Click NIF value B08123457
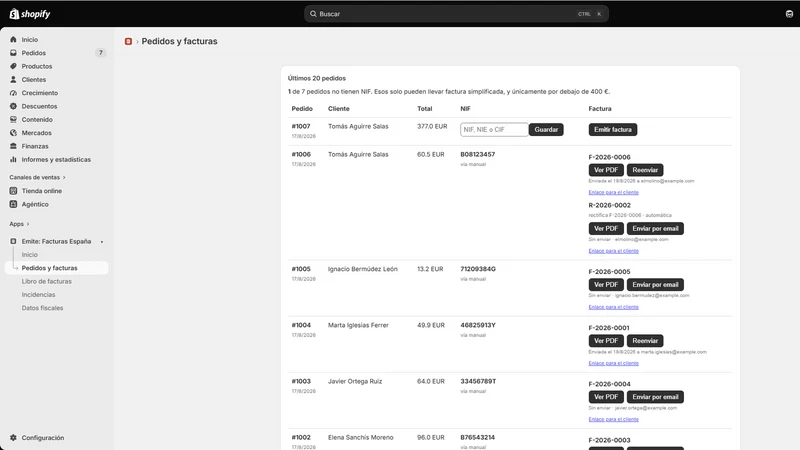 point(478,154)
